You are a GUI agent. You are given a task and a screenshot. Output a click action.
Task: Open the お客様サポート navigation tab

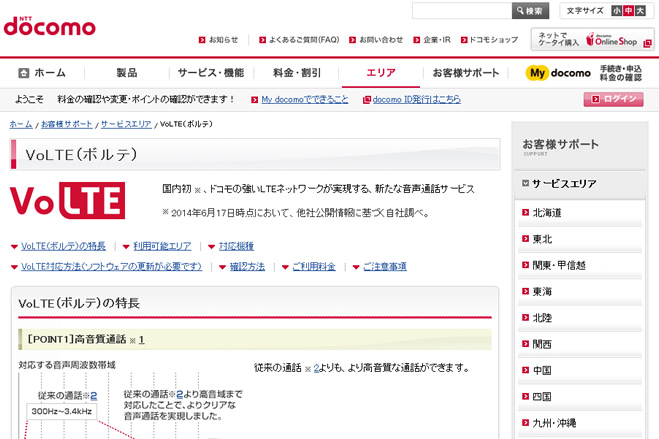click(466, 73)
